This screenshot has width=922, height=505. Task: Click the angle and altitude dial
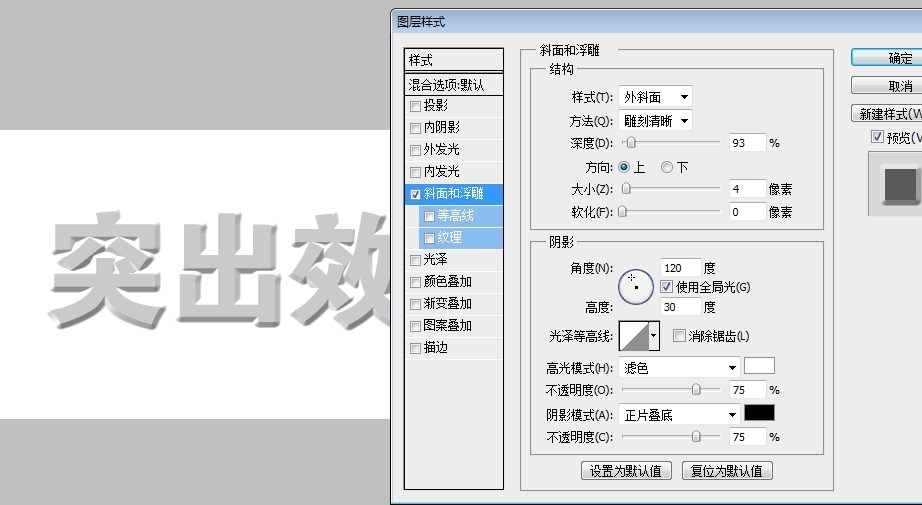(x=636, y=287)
